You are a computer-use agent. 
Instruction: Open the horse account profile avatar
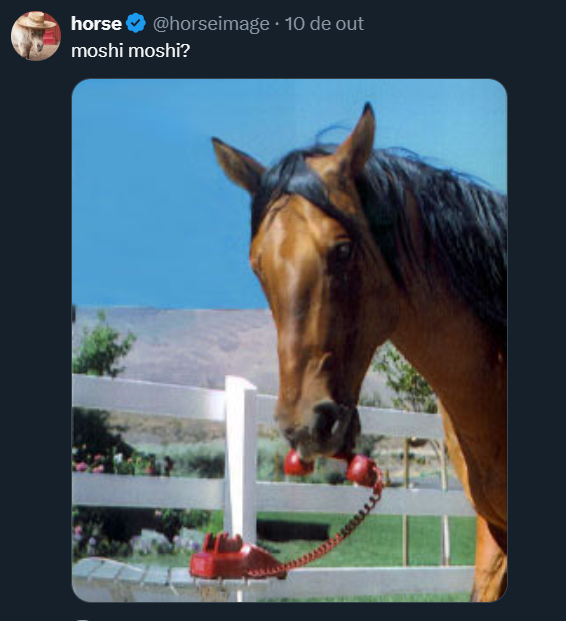36,36
